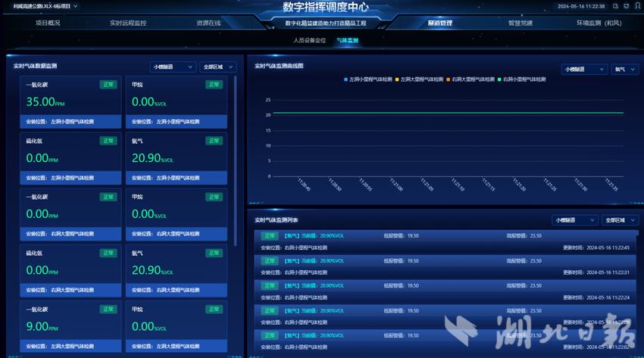
Task: Open 全部区域 dropdown in 实时气体监测列表 panel
Action: coord(621,220)
